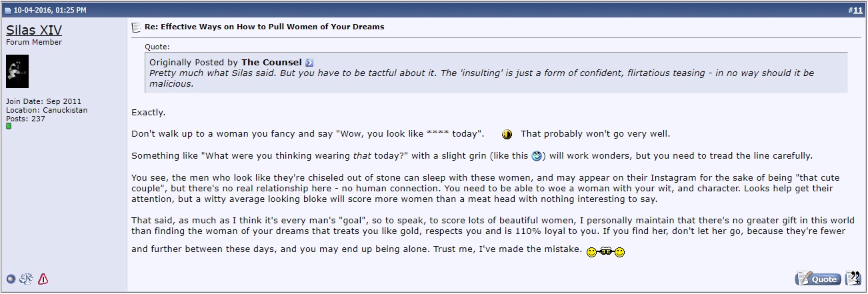The width and height of the screenshot is (868, 294).
Task: Click the half-yellow winking smiley
Action: [x=507, y=134]
